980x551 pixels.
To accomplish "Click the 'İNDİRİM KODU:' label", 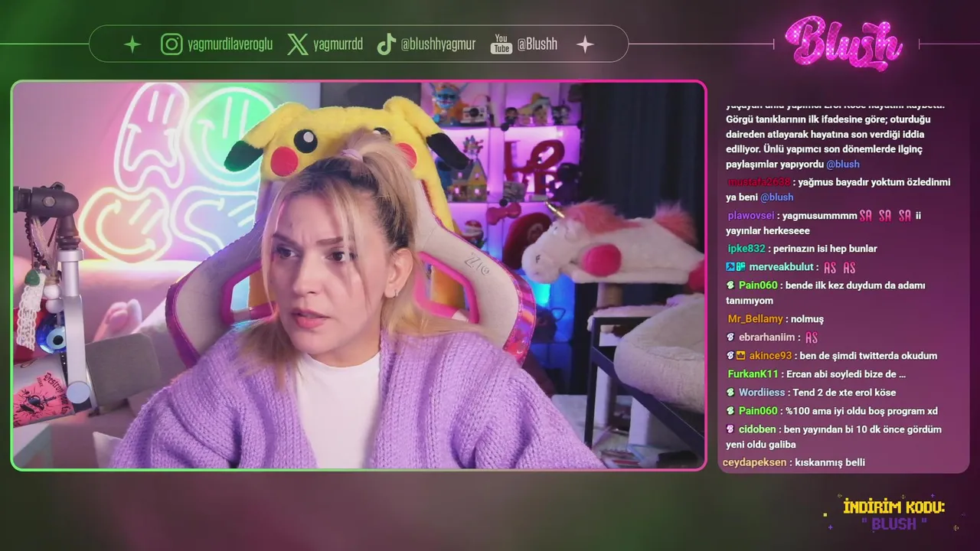I will [893, 507].
